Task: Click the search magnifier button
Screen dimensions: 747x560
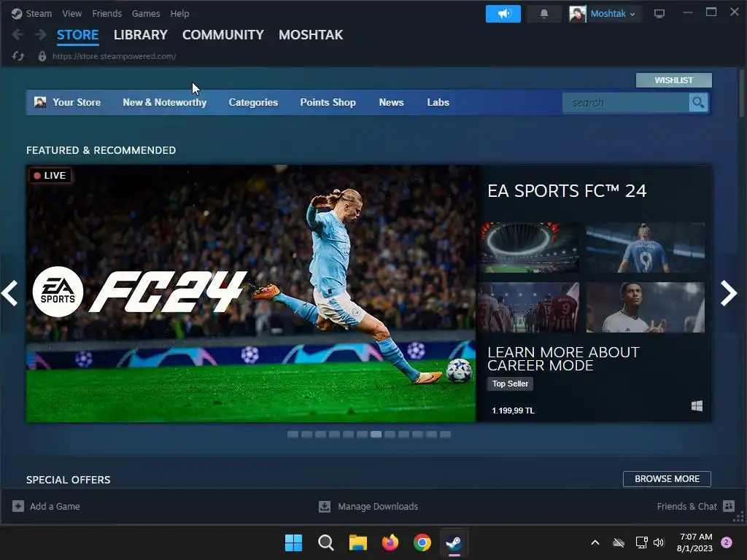Action: pos(698,102)
